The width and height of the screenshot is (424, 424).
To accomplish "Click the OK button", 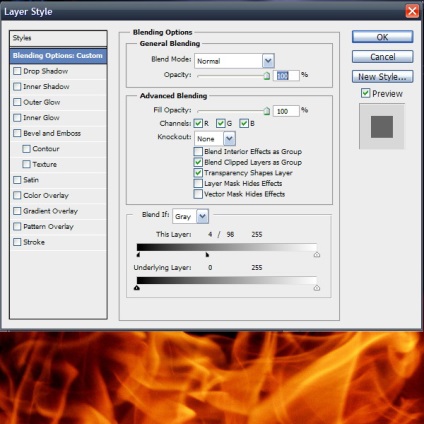I will (x=382, y=37).
